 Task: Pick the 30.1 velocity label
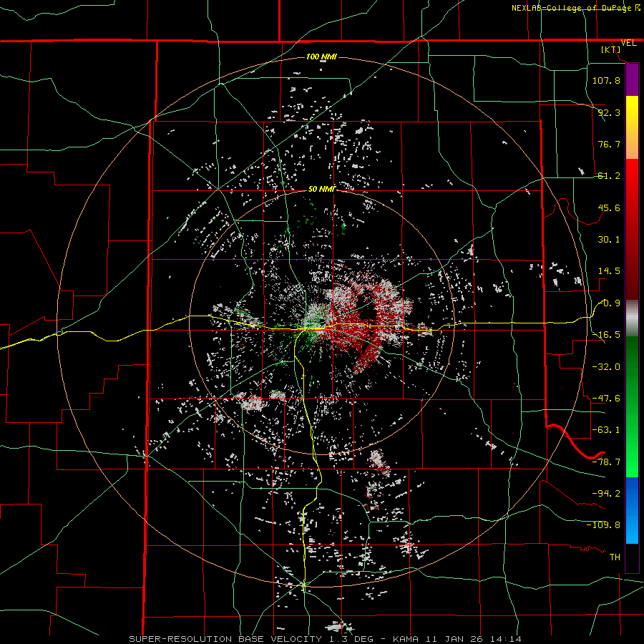click(609, 240)
